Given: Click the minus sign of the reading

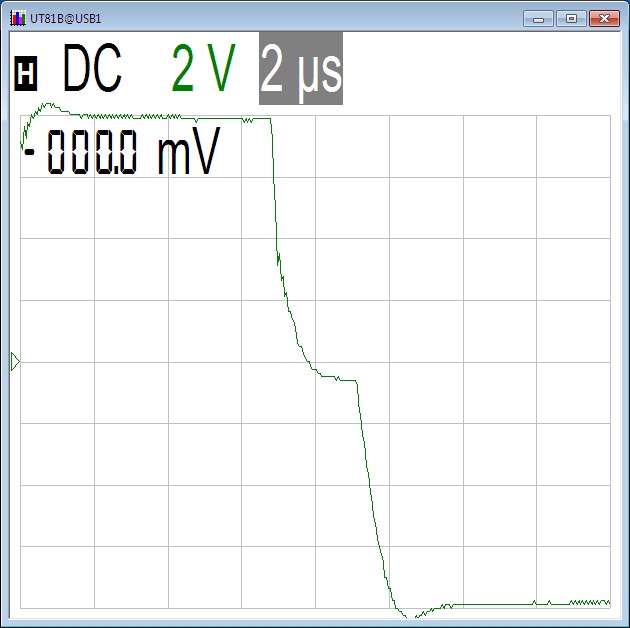Looking at the screenshot, I should (30, 151).
